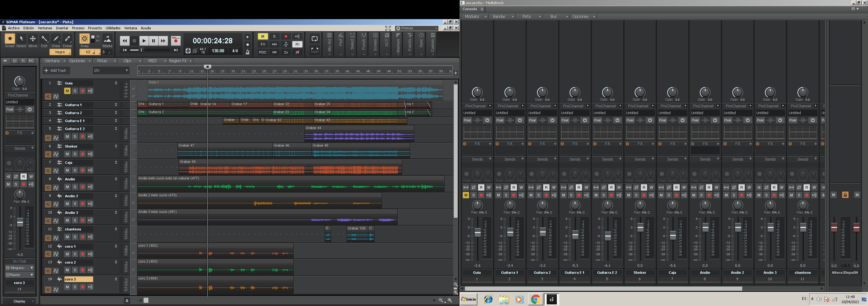Image resolution: width=868 pixels, height=306 pixels.
Task: Click the Inicio start button
Action: pos(469,299)
